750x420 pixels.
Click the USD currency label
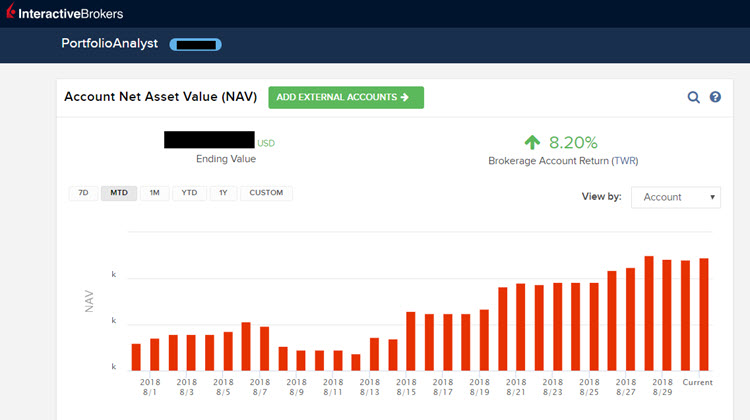click(x=266, y=143)
